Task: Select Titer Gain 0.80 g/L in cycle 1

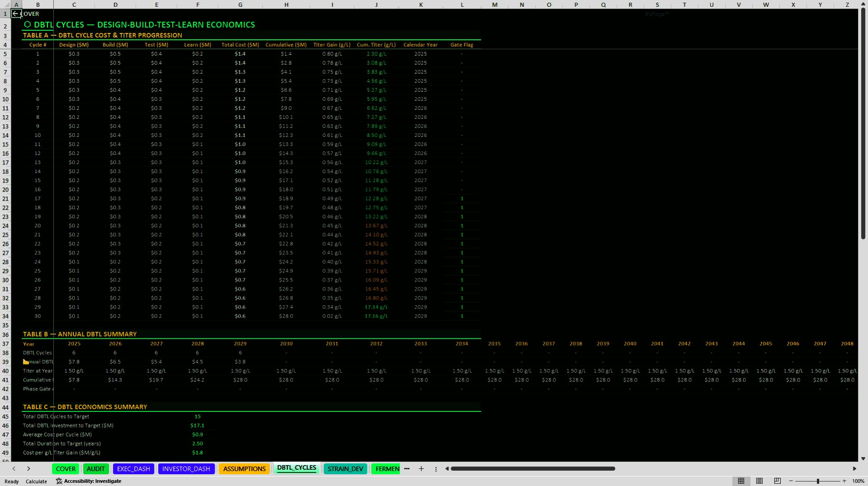Action: pyautogui.click(x=332, y=54)
